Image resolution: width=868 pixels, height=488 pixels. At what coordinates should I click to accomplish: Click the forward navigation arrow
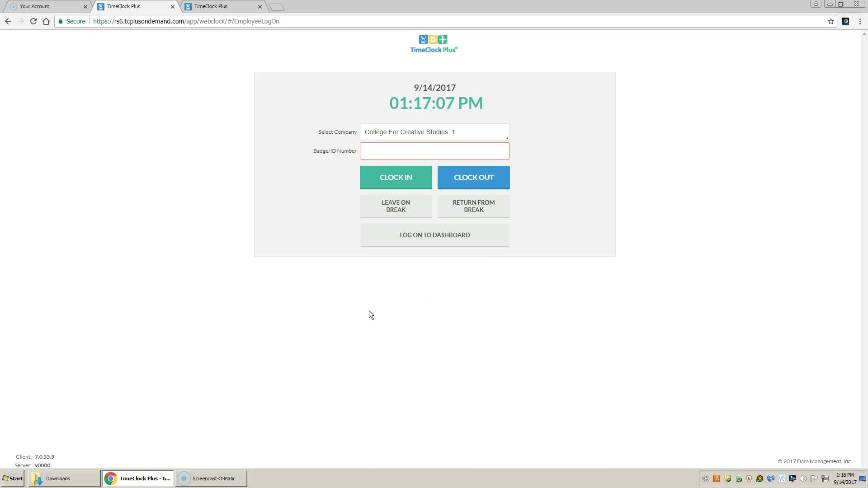(x=21, y=21)
